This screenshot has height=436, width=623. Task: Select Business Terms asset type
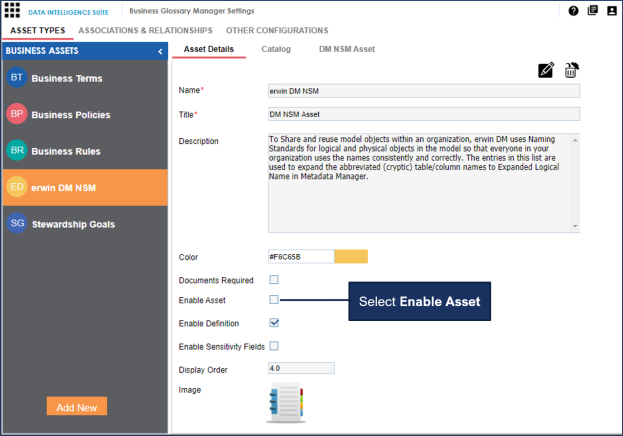(x=85, y=78)
